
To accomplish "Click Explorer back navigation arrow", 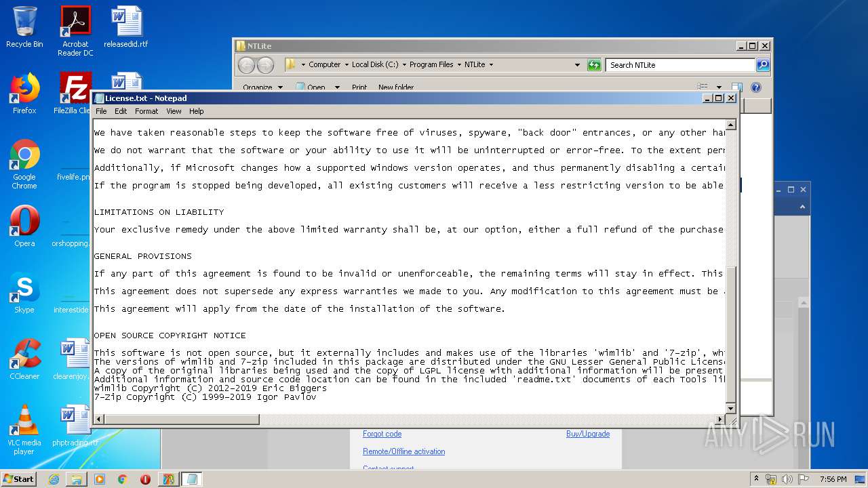I will point(246,65).
